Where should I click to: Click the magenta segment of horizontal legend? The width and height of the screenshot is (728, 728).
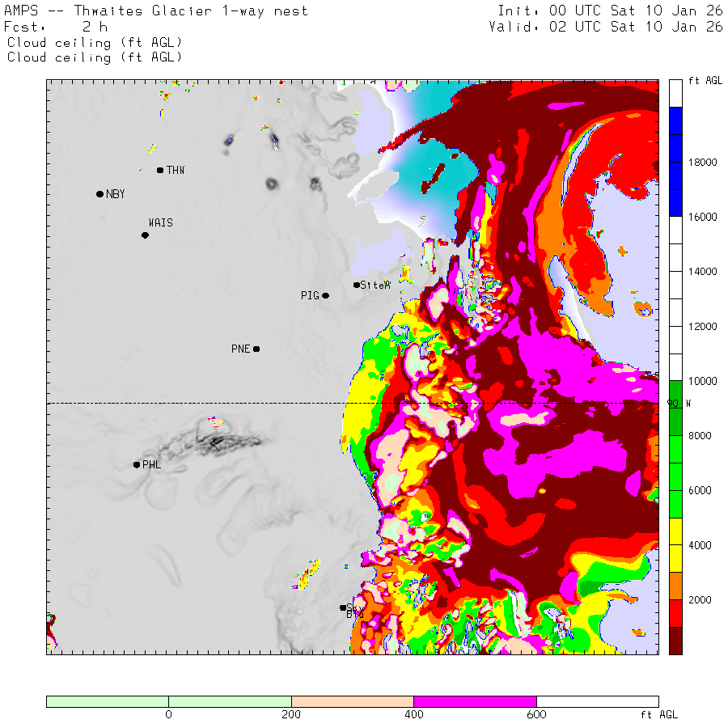(x=475, y=701)
